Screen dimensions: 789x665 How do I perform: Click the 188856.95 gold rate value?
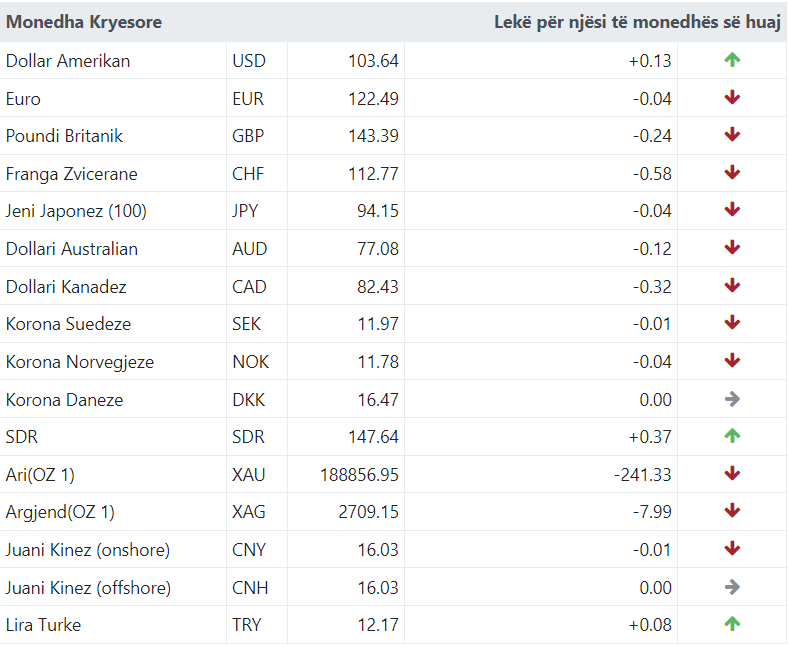coord(360,474)
